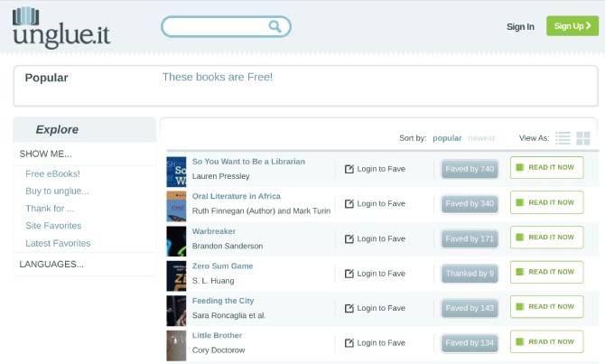The height and width of the screenshot is (364, 605).
Task: Open the unglue.it logo homepage
Action: [x=61, y=28]
